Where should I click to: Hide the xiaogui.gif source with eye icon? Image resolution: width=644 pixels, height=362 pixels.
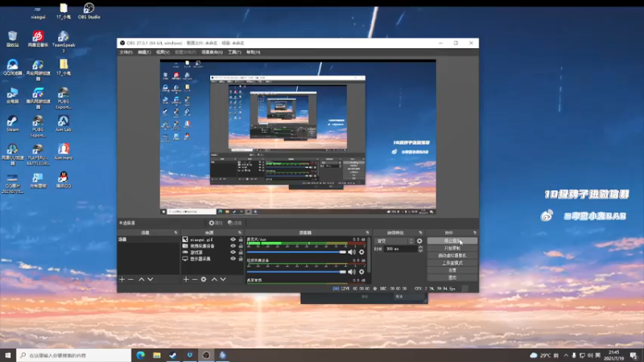[x=233, y=240]
